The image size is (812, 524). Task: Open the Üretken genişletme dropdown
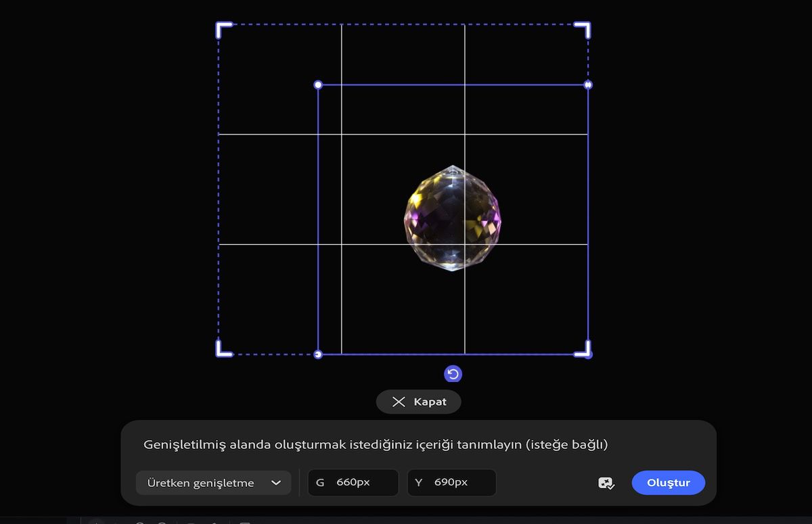pyautogui.click(x=213, y=483)
